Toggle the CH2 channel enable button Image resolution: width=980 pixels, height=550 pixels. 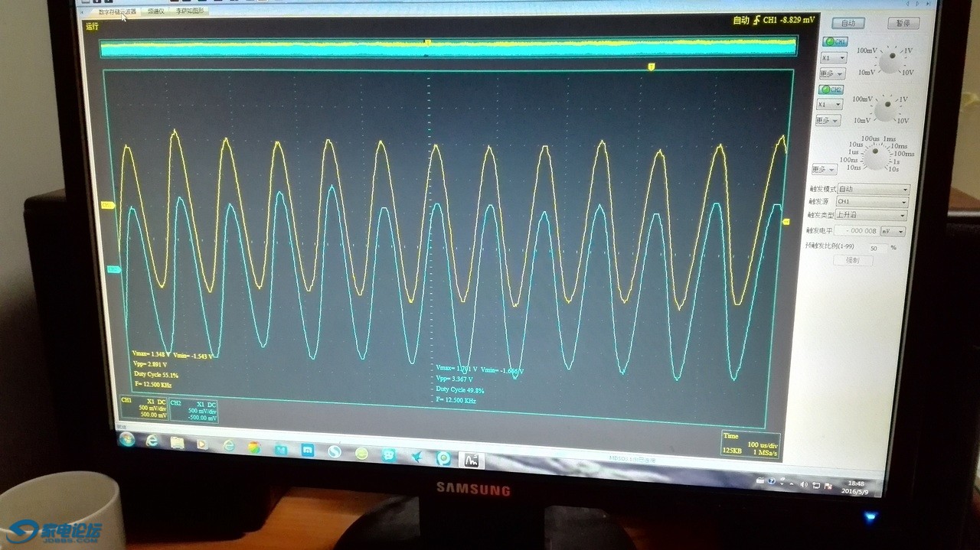(831, 89)
